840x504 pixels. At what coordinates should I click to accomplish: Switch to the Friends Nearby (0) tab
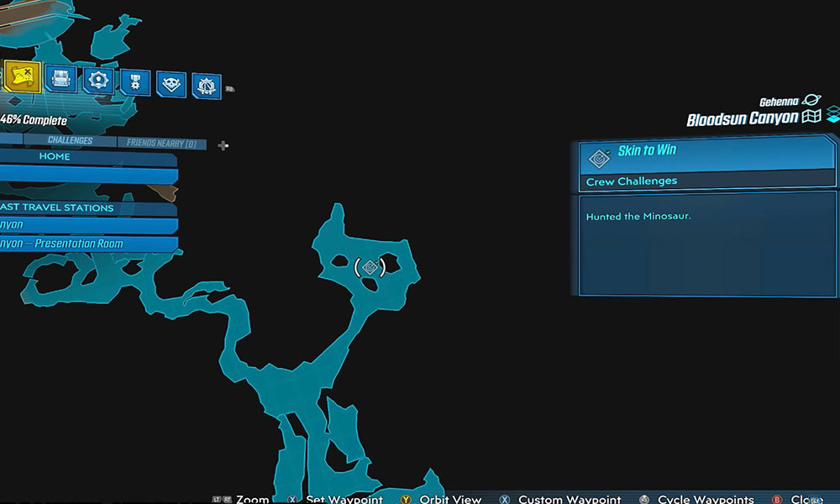(161, 143)
